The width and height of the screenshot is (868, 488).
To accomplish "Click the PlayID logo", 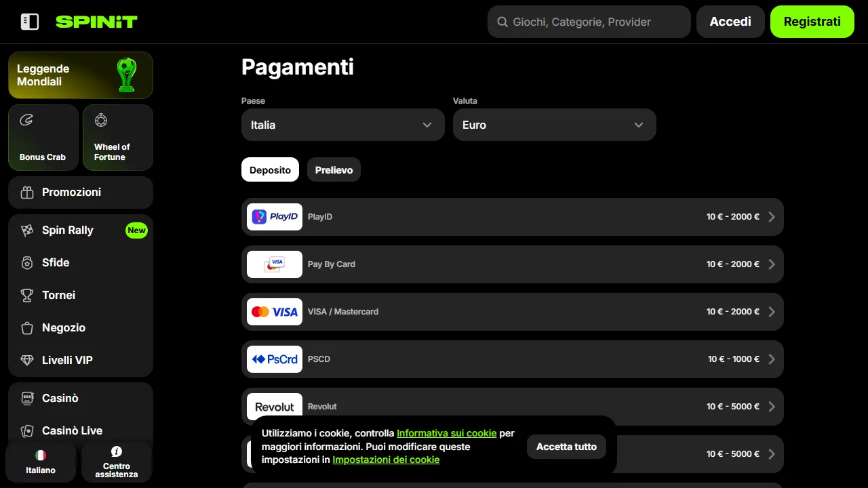I will tap(275, 217).
